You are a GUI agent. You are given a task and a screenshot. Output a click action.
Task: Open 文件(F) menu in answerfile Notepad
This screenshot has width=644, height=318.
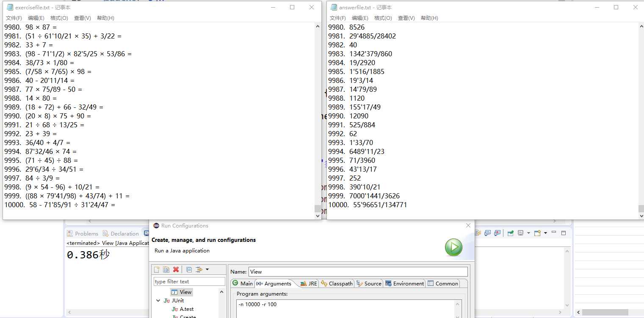(338, 18)
